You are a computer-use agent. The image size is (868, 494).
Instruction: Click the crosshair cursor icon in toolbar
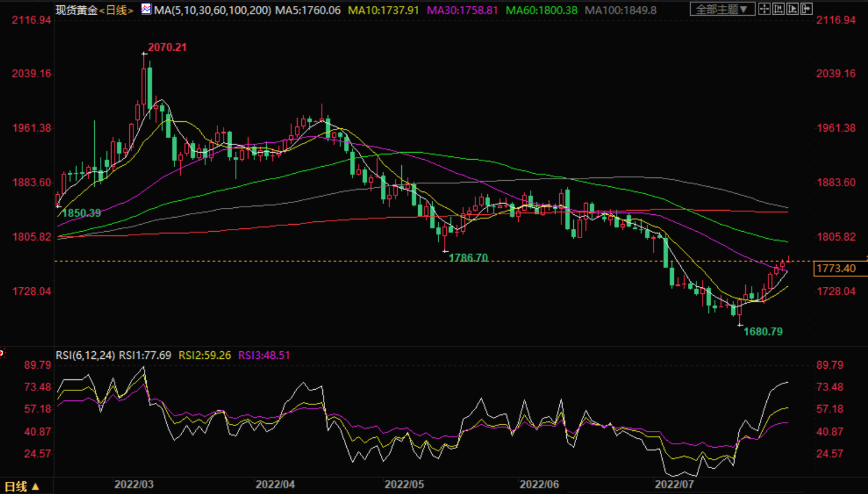(x=764, y=9)
